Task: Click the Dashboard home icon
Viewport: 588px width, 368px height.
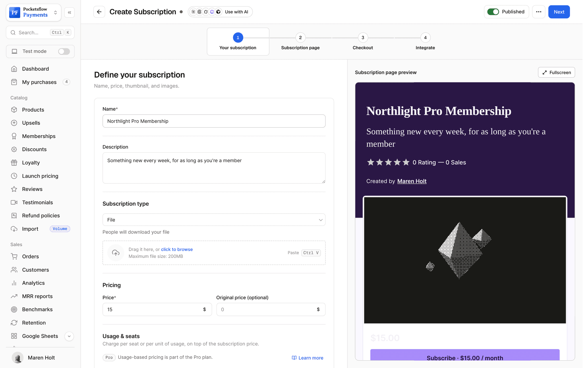Action: 14,69
